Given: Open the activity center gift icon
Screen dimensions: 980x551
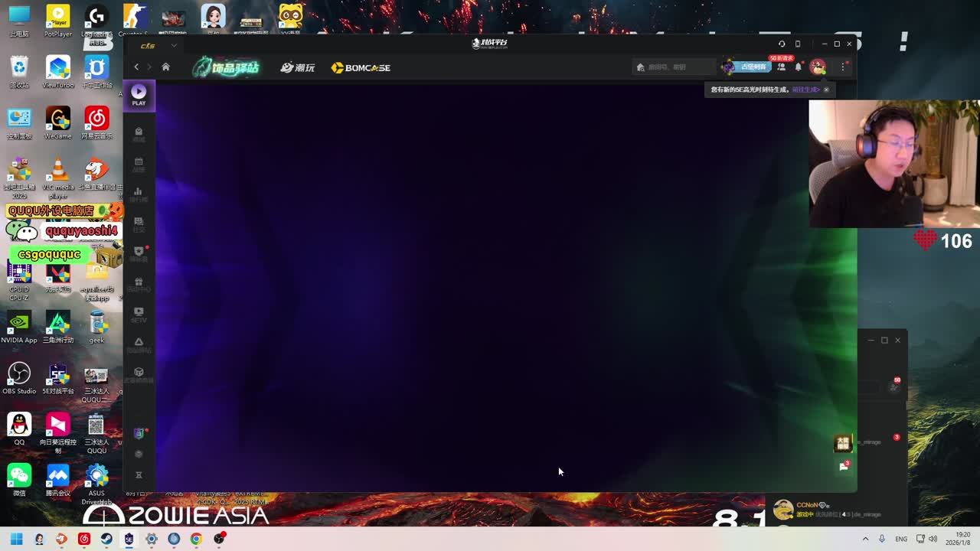Looking at the screenshot, I should 139,282.
